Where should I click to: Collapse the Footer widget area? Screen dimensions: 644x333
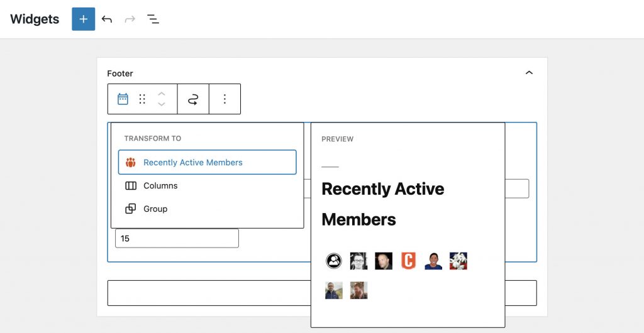tap(529, 73)
